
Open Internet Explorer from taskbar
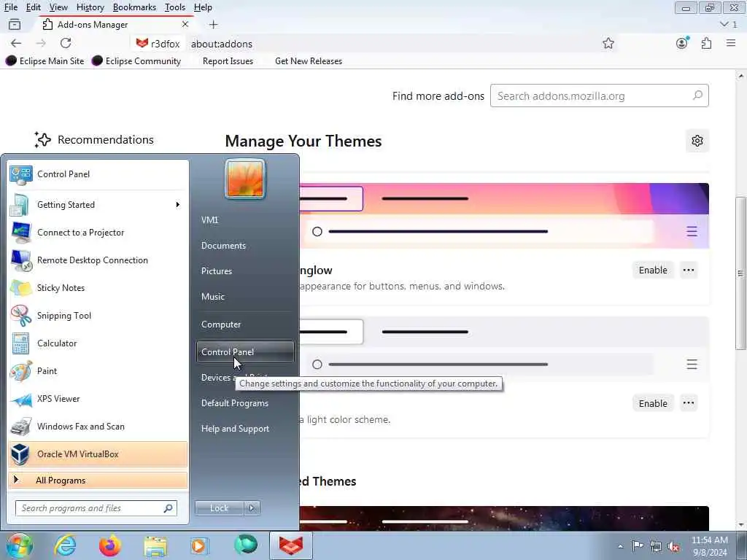[x=65, y=545]
